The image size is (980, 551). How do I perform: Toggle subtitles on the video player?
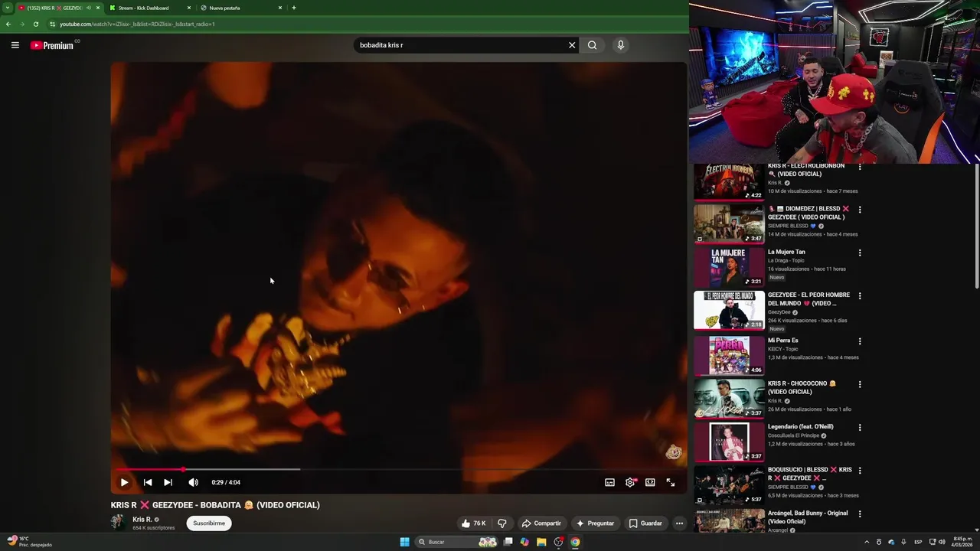tap(609, 482)
